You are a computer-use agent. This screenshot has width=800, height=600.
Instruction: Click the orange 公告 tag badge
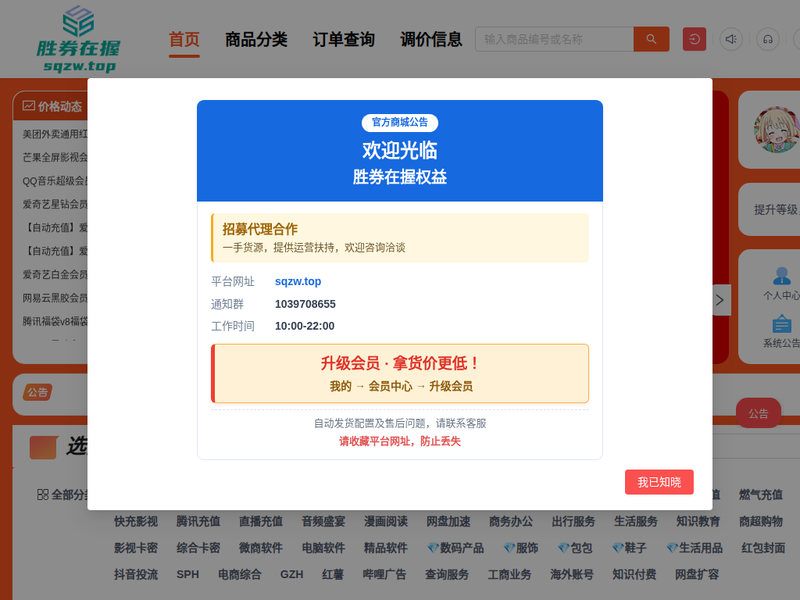tap(37, 392)
